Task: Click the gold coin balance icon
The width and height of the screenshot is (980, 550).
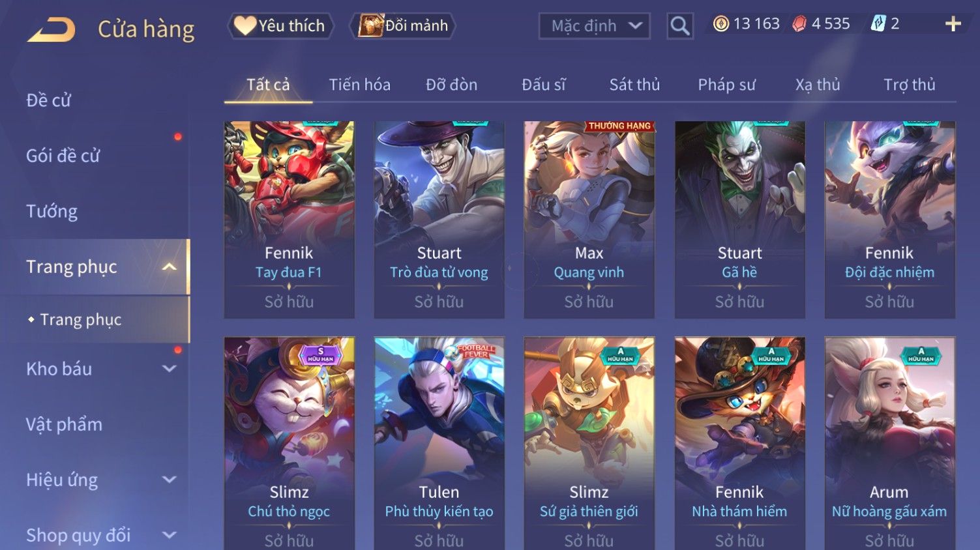Action: point(720,24)
